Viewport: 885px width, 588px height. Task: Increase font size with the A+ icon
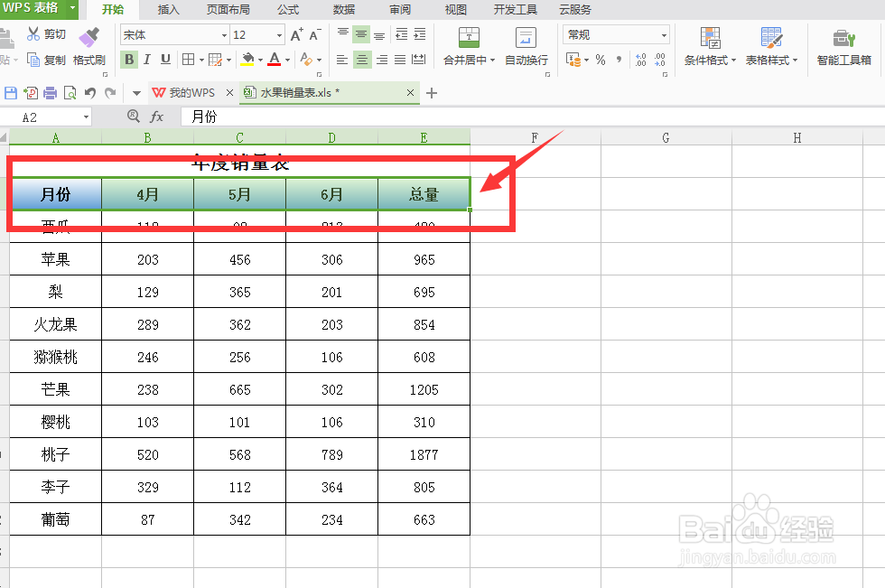(296, 35)
